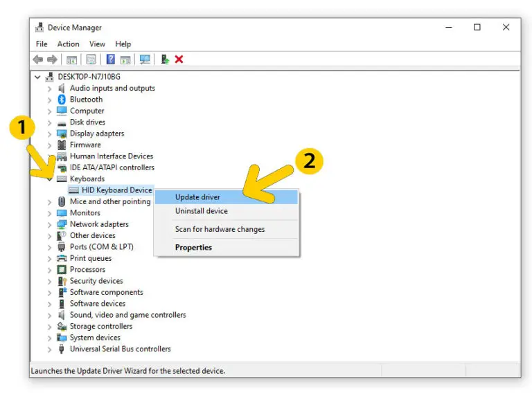The image size is (532, 393).
Task: Open the File menu
Action: 42,44
